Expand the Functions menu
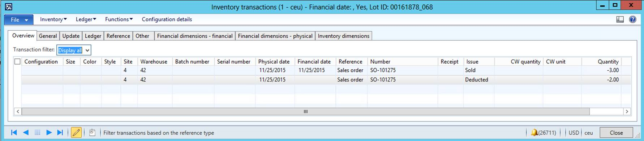This screenshot has width=644, height=141. coord(119,19)
